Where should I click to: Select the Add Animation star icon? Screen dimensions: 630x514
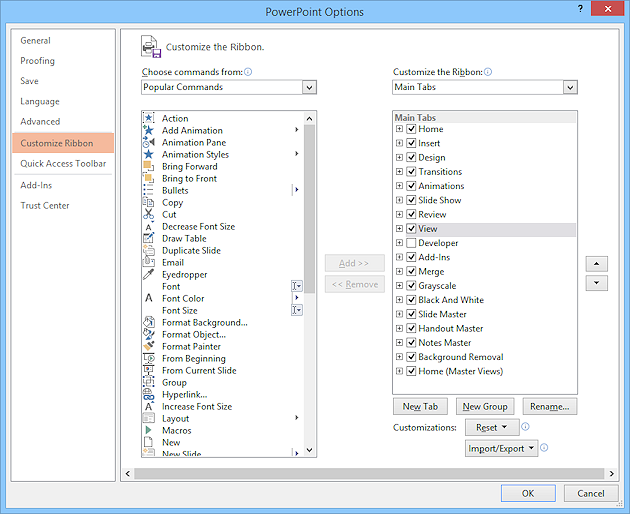pyautogui.click(x=149, y=130)
